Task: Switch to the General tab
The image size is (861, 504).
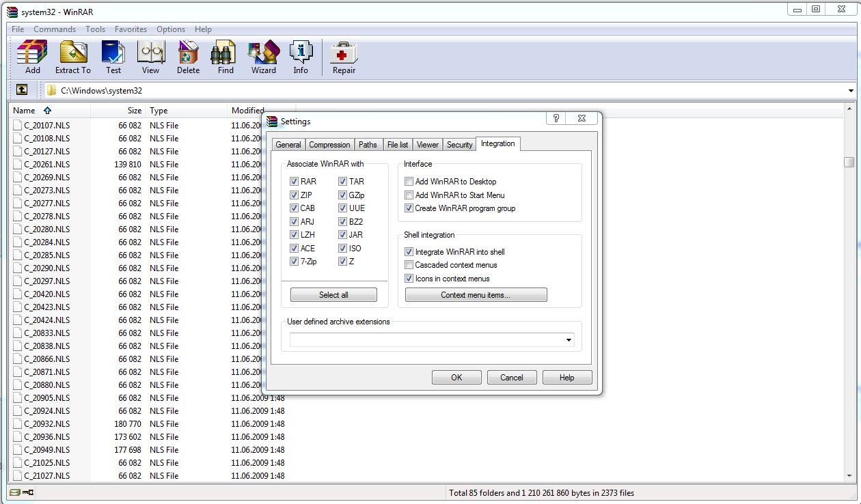Action: 288,145
